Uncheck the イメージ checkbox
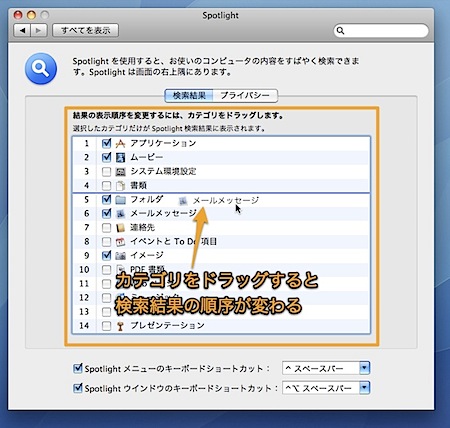The width and height of the screenshot is (450, 428). point(106,255)
